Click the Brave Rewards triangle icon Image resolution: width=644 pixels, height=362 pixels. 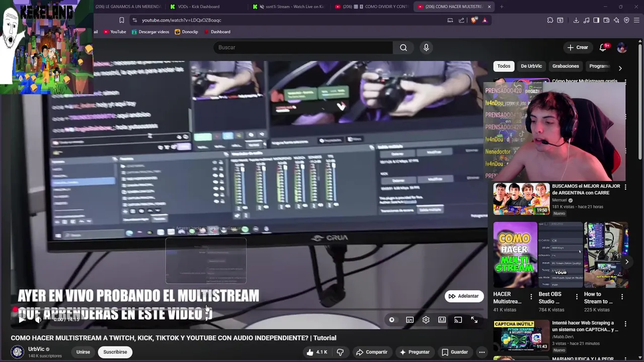pos(485,20)
